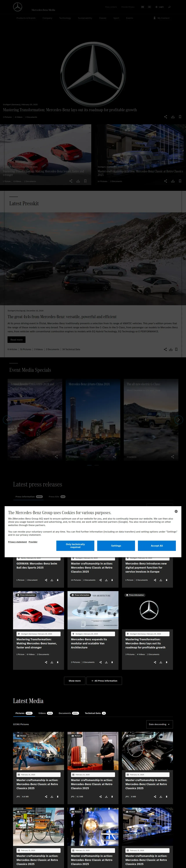
Task: Bookmark the 'Ball des Sports 2025' press release
Action: [x=57, y=580]
